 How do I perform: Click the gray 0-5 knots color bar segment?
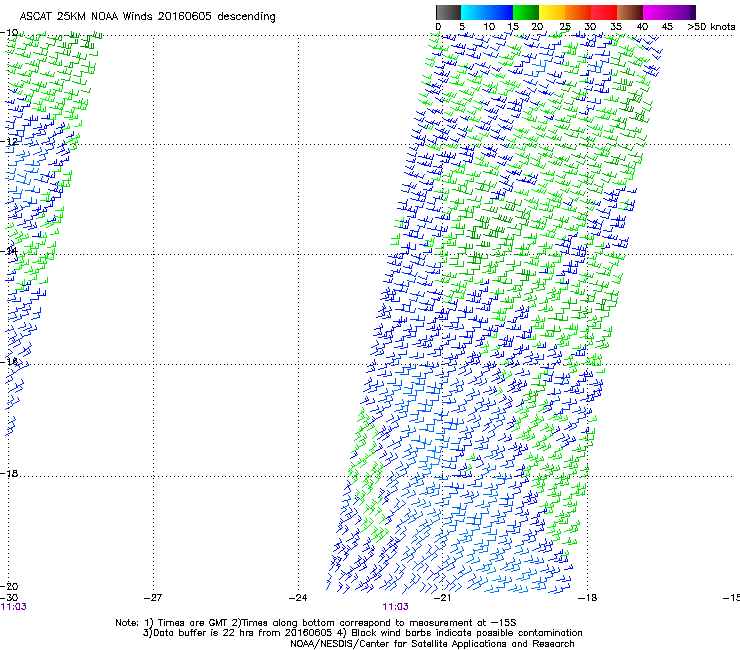tap(448, 12)
